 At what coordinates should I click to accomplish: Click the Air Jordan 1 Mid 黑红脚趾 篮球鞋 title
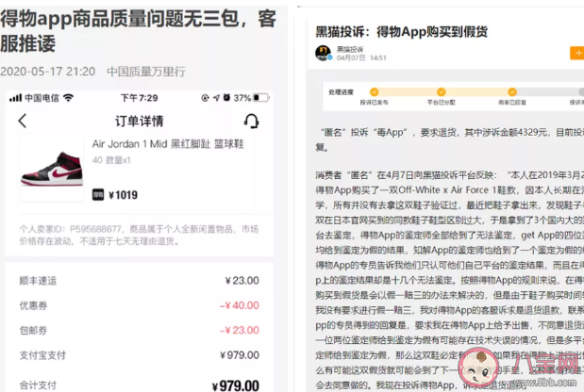point(168,144)
